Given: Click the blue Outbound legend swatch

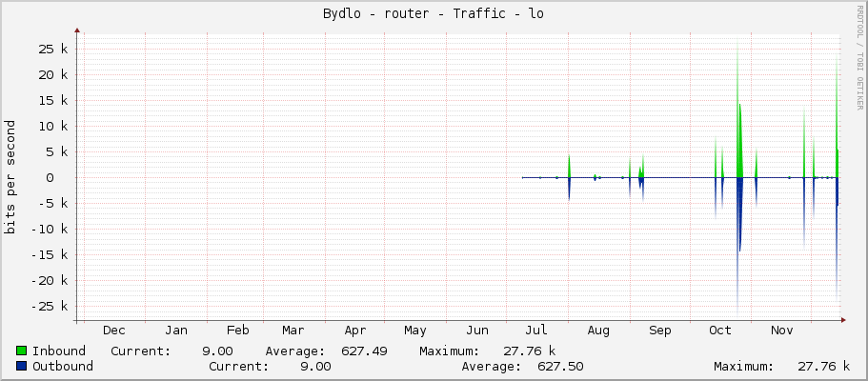Looking at the screenshot, I should coord(21,366).
